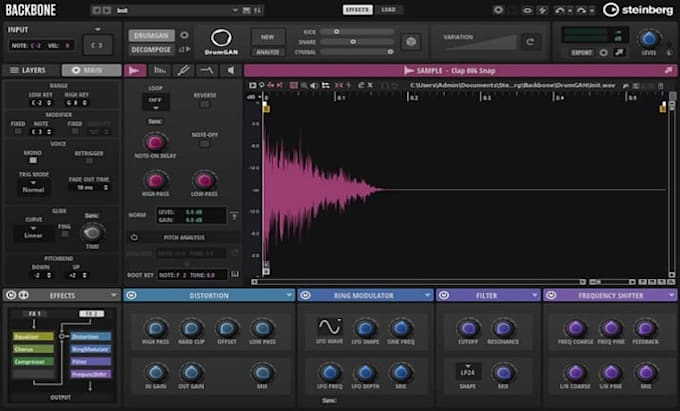Select the FX 1 bus tab
The height and width of the screenshot is (411, 680).
click(x=34, y=313)
